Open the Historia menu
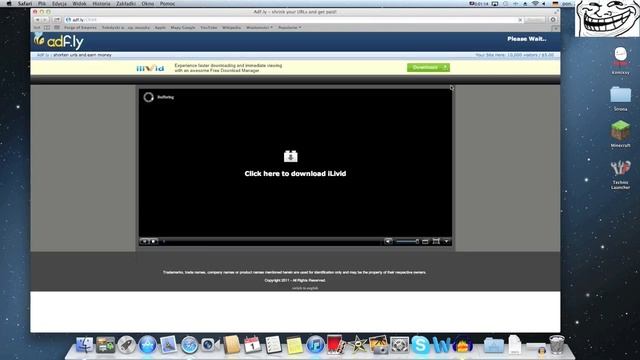 coord(101,4)
